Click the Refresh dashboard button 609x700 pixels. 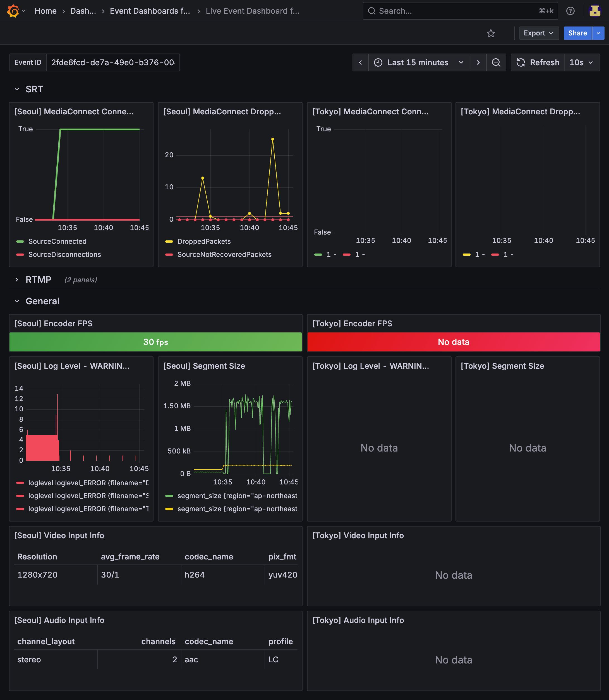pyautogui.click(x=538, y=62)
